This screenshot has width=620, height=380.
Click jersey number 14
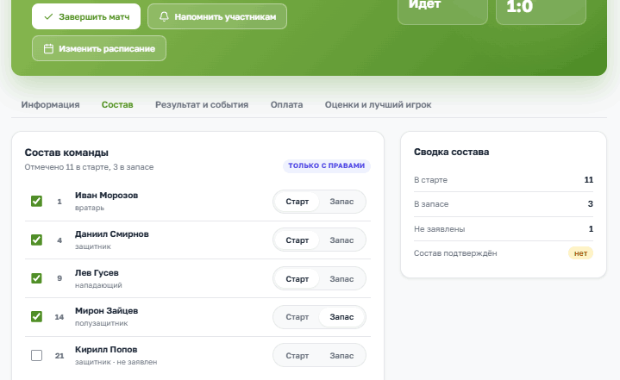pos(59,317)
